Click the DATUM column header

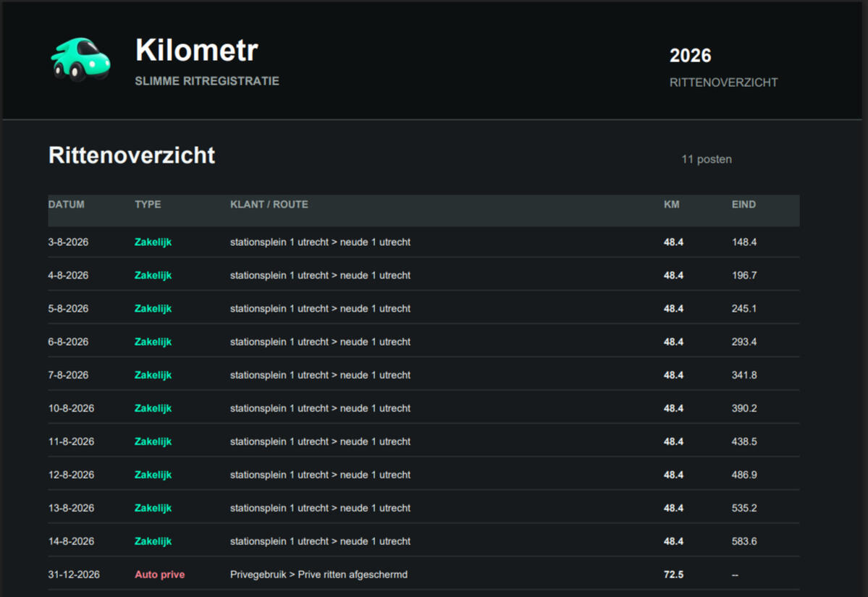pos(67,204)
